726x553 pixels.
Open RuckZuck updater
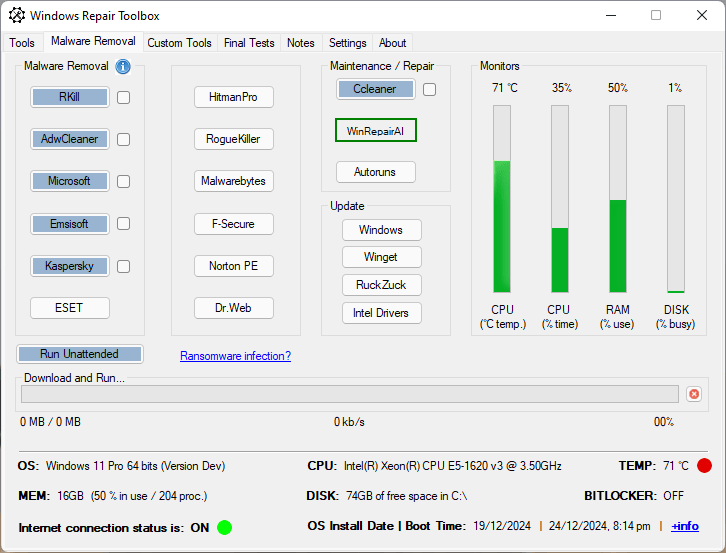382,285
